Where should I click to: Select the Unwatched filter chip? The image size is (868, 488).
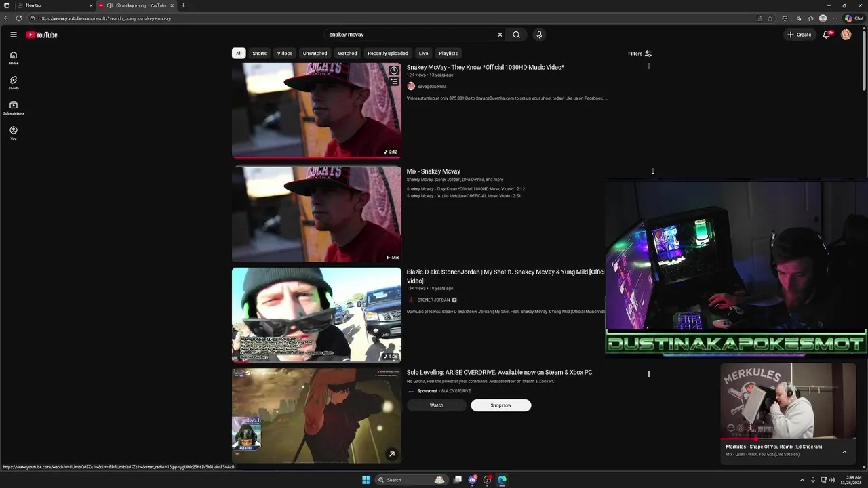coord(315,53)
